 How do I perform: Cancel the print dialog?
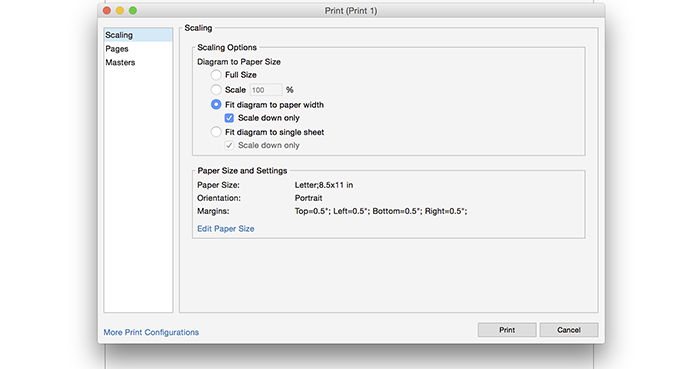569,330
